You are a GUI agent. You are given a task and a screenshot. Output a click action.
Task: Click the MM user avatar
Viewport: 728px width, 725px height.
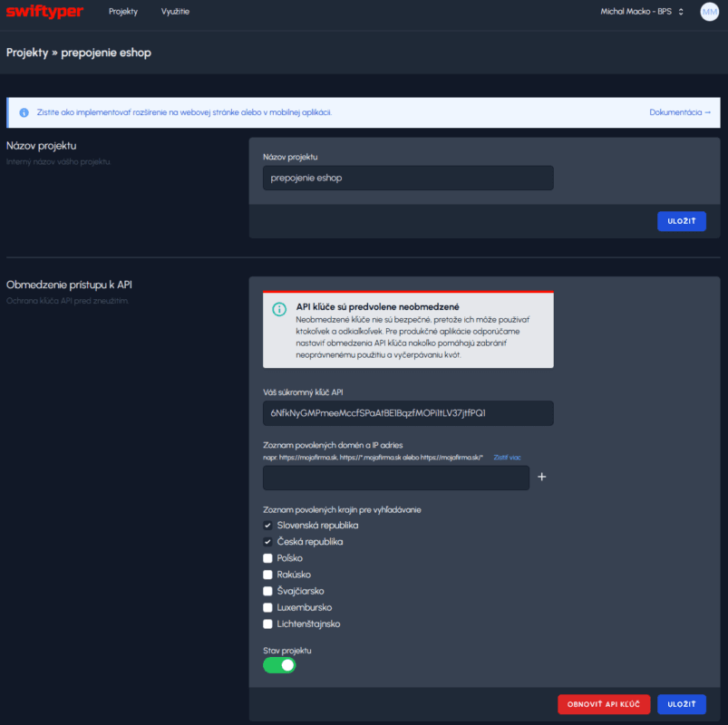709,12
